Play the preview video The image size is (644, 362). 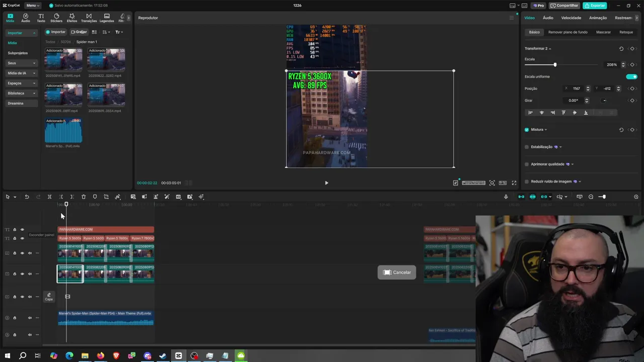(326, 183)
